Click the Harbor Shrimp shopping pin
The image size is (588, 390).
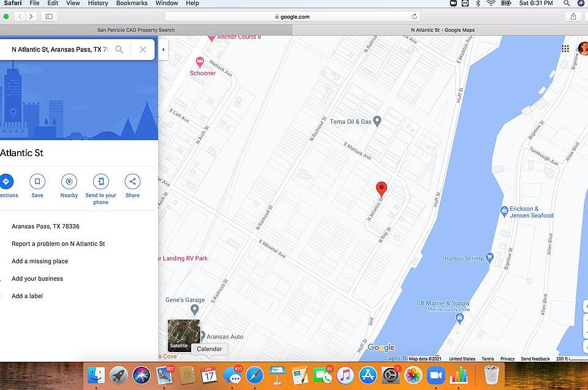click(x=489, y=258)
